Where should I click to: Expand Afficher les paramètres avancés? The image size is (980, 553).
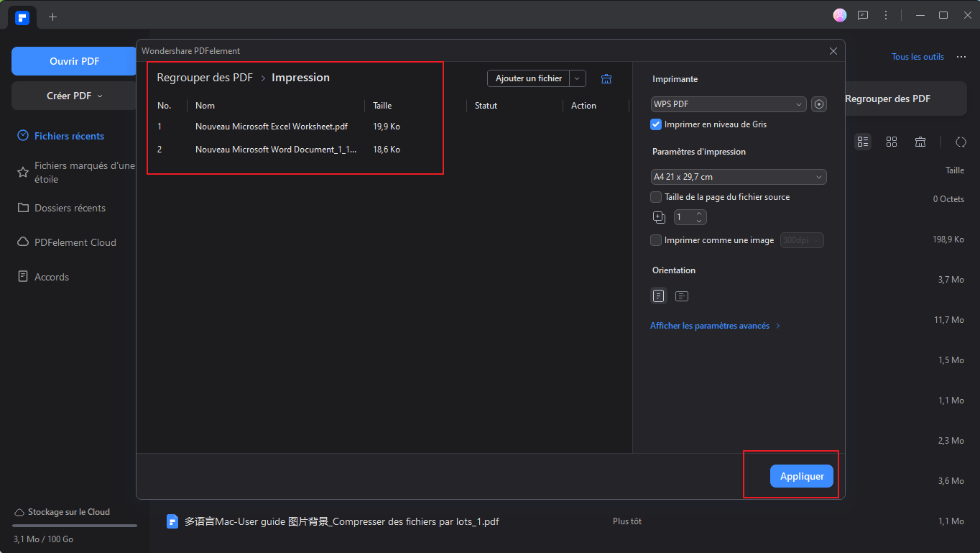716,326
